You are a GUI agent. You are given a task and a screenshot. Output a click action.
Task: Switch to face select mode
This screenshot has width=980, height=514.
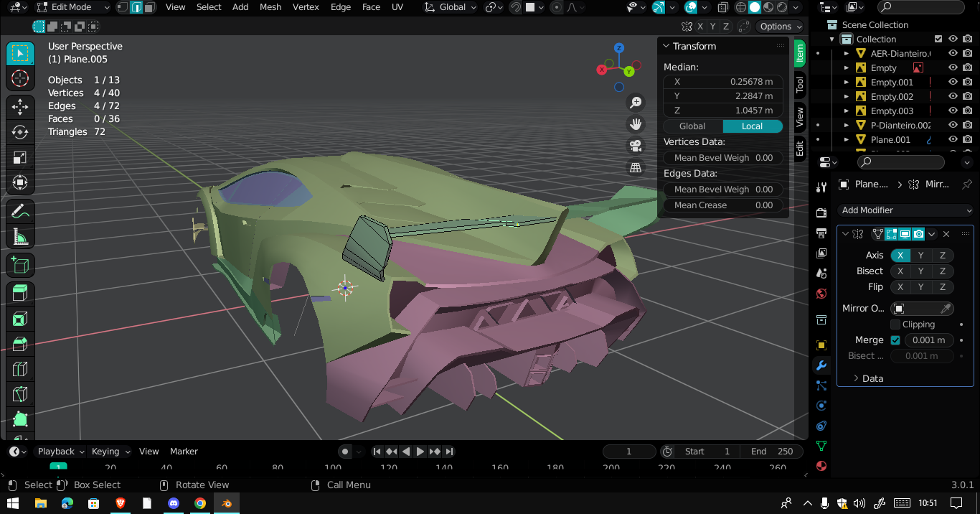(149, 7)
